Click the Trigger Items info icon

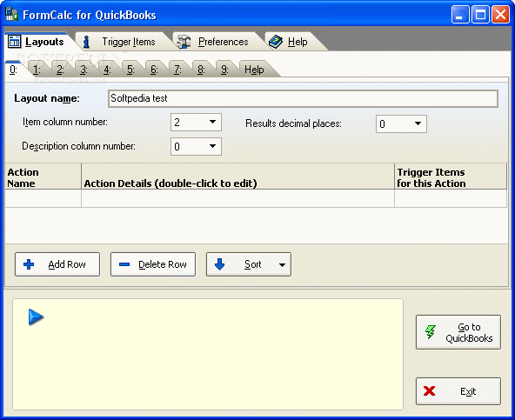click(x=86, y=42)
